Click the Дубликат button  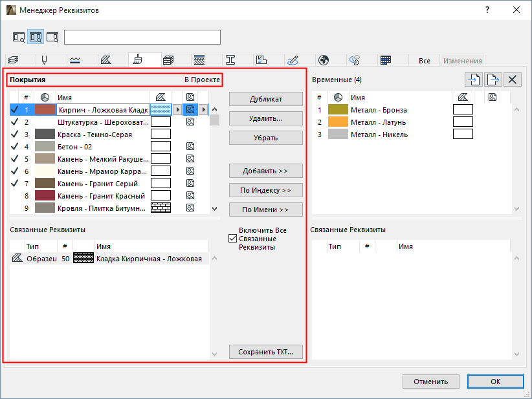click(x=265, y=99)
